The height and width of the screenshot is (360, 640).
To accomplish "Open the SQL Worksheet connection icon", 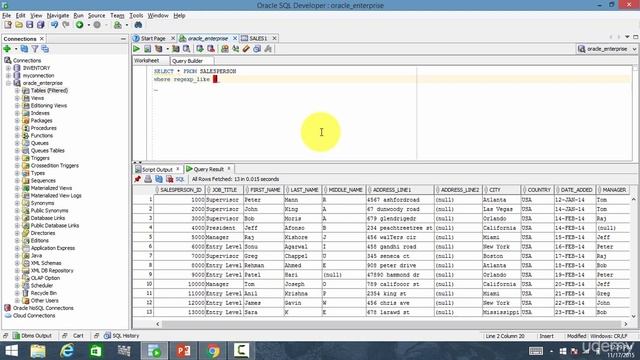I will (118, 25).
